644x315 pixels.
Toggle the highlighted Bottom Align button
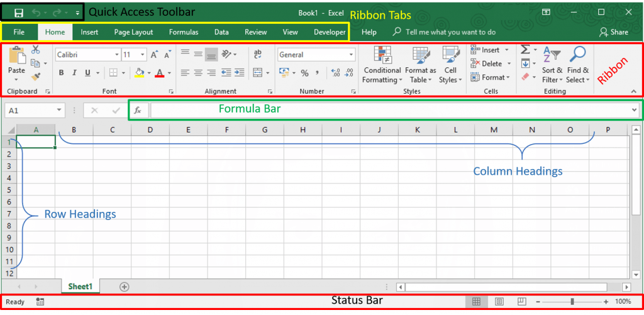pyautogui.click(x=211, y=55)
